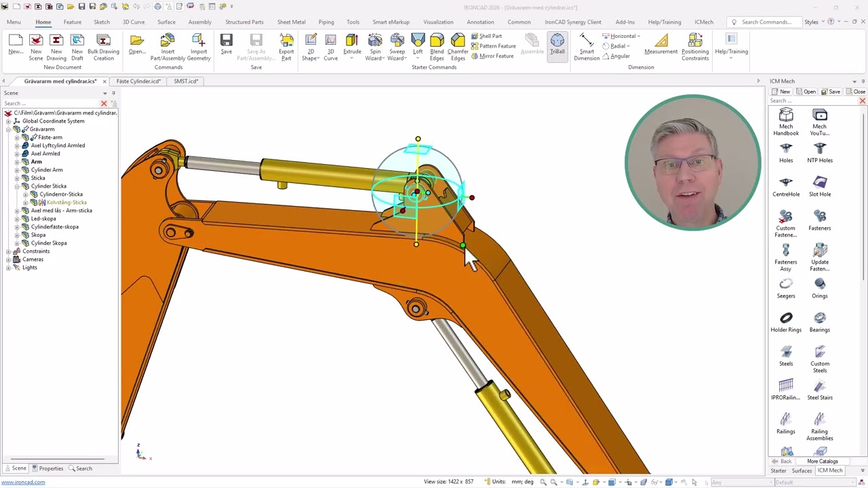Open the Seegers catalog item

click(x=786, y=288)
